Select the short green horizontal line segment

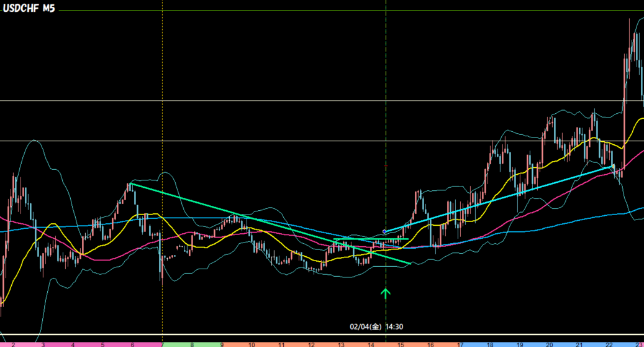point(371,239)
